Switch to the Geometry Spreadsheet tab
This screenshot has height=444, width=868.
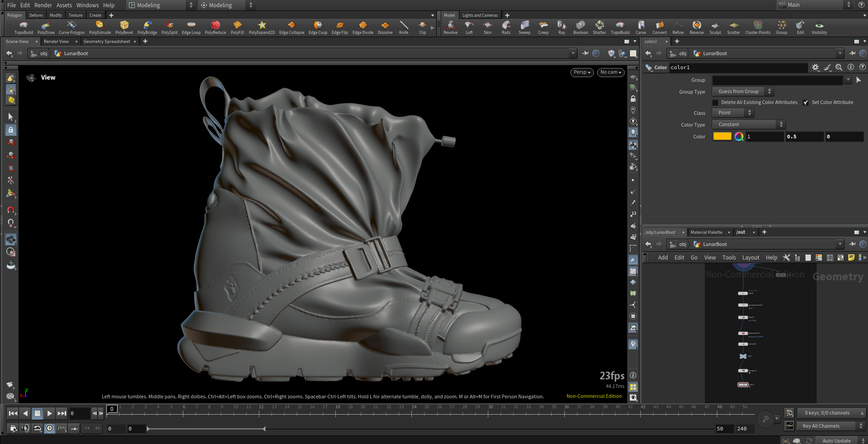click(x=107, y=42)
